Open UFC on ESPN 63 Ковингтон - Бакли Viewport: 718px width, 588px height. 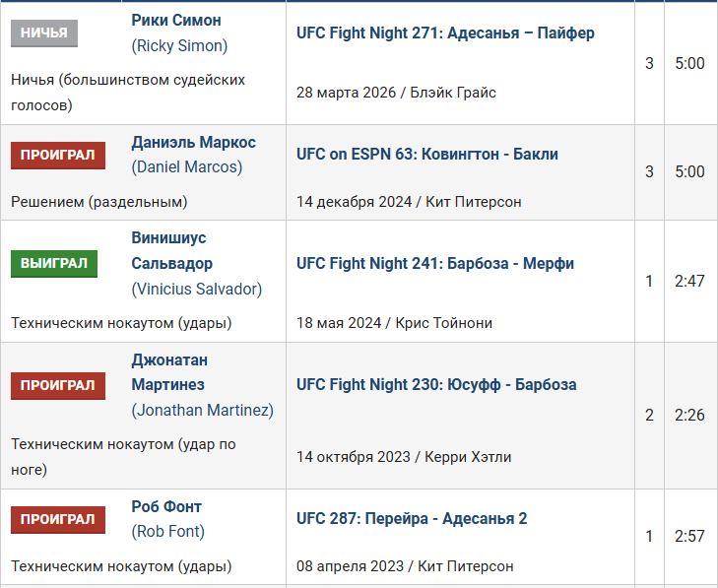[x=426, y=155]
